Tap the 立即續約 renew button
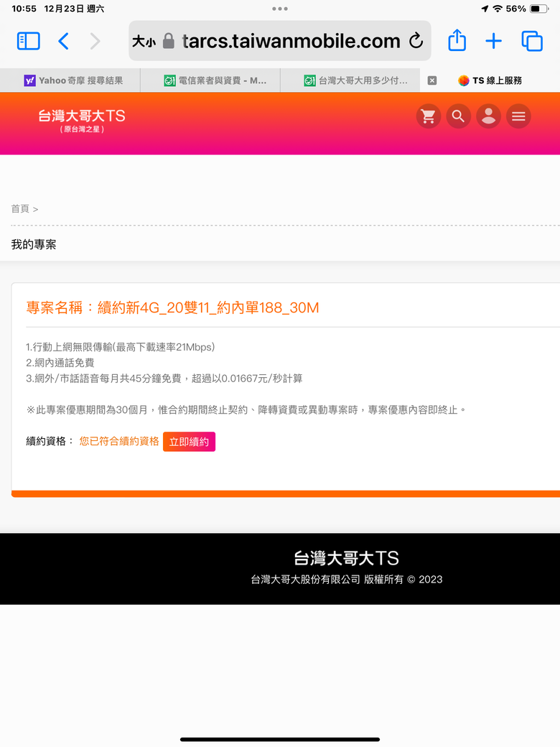Viewport: 560px width, 747px height. (x=189, y=442)
